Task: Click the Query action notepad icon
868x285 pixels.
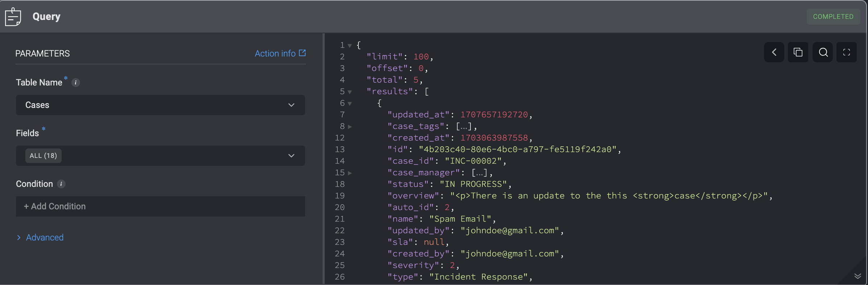Action: (x=13, y=17)
